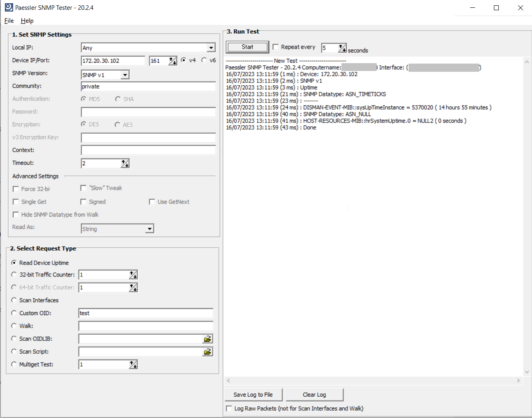Screen dimensions: 532x418
Task: Select 32-bit Traffic Counter request type
Action: pos(14,274)
